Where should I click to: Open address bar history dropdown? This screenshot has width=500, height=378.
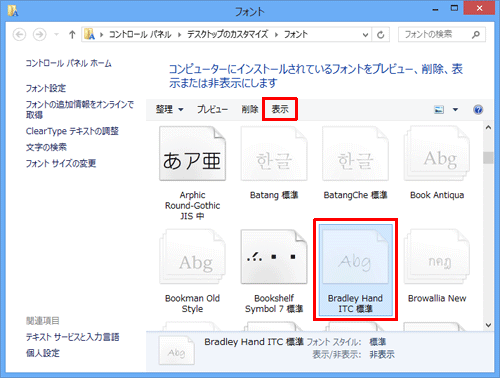click(x=365, y=35)
